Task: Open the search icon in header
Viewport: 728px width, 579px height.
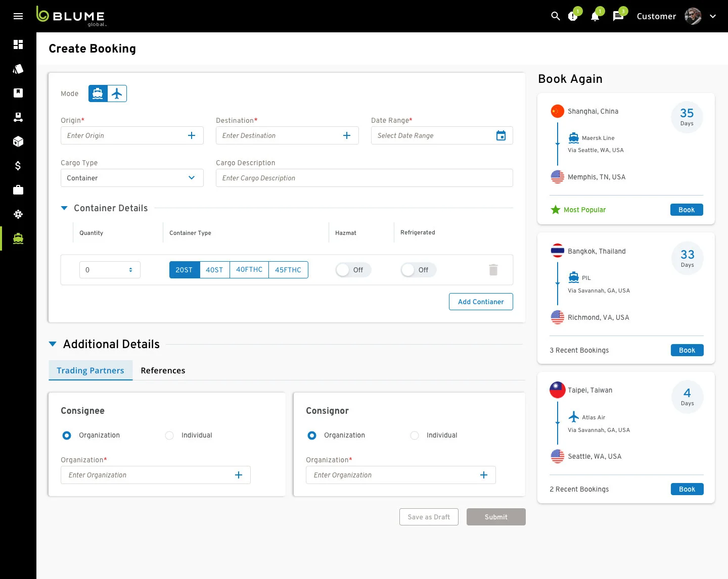Action: pyautogui.click(x=556, y=16)
